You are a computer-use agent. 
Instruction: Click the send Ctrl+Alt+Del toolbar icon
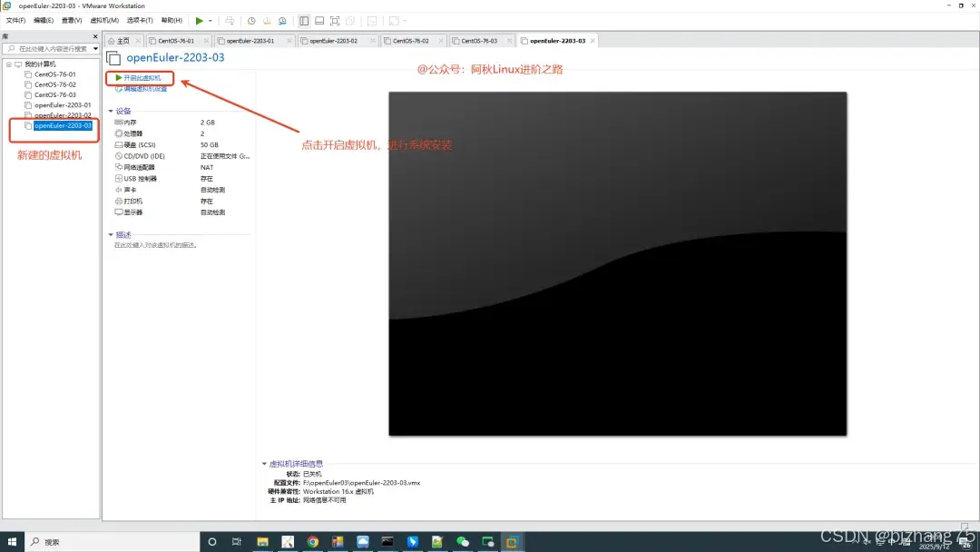[230, 21]
